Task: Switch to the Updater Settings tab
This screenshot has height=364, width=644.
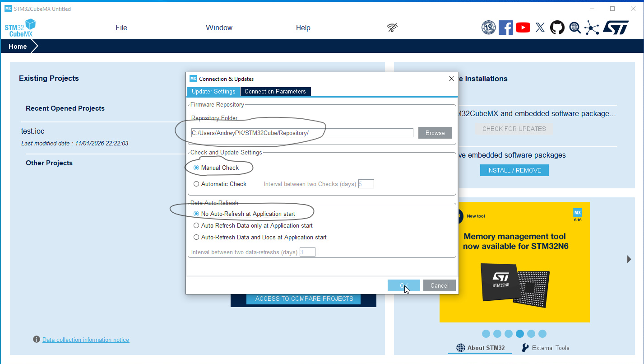Action: pos(213,91)
